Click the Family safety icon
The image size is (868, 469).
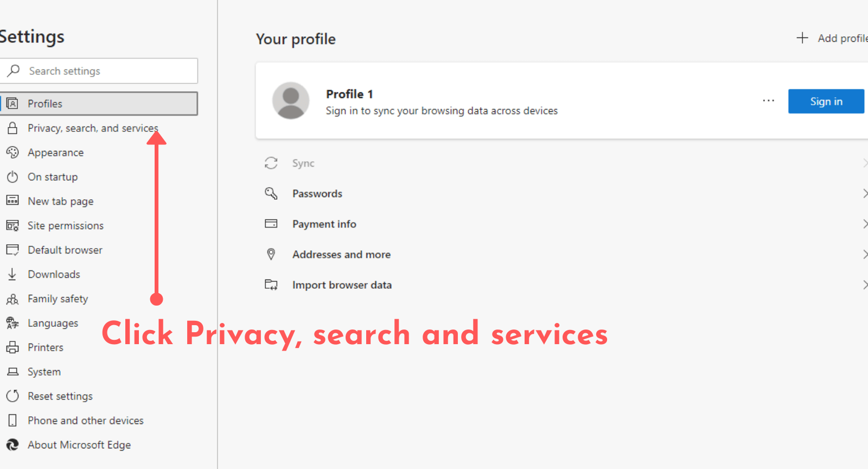click(x=12, y=299)
